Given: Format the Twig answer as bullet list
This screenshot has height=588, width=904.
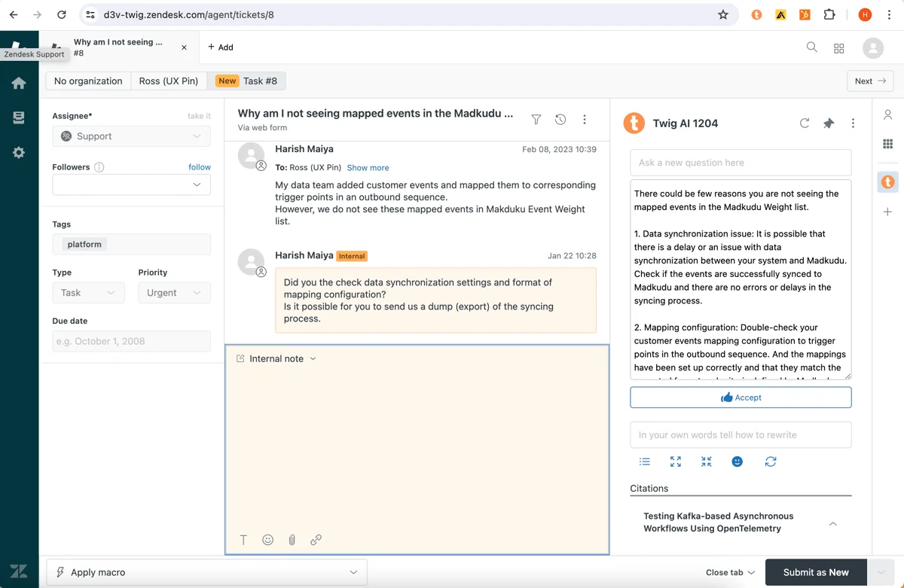Looking at the screenshot, I should [645, 462].
